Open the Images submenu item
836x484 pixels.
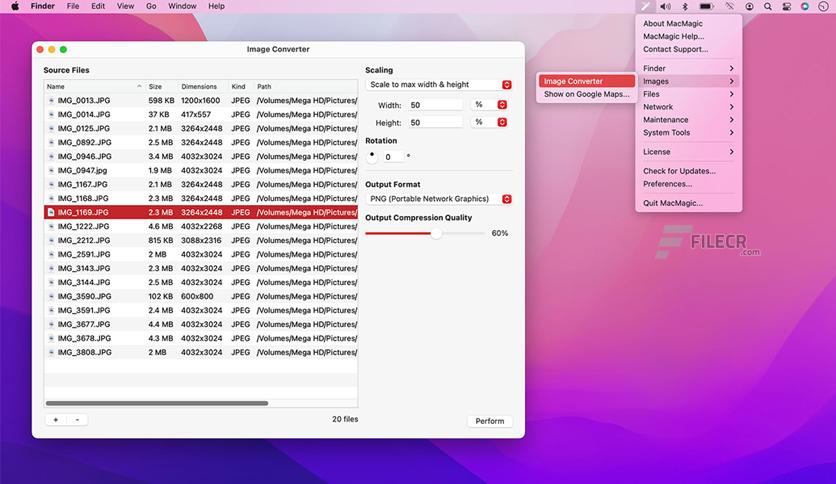[688, 81]
